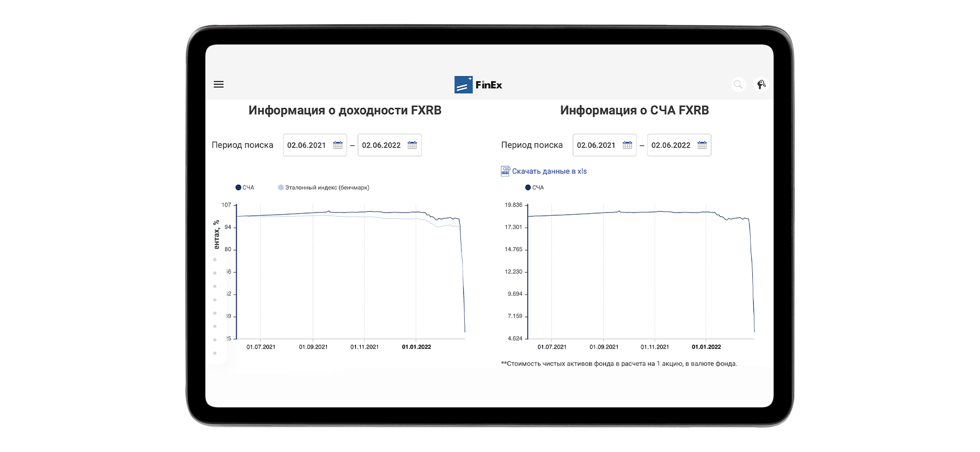The height and width of the screenshot is (452, 980).
Task: Click 01.07.2021 label on yield chart axis
Action: [261, 347]
